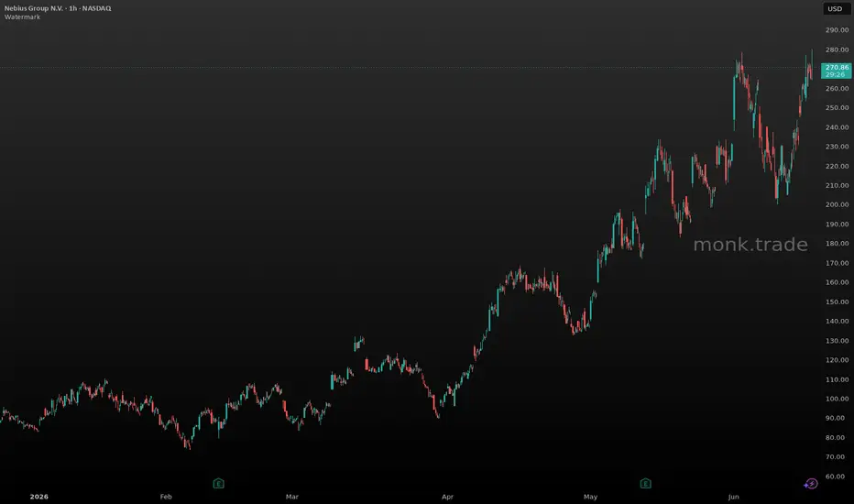Click the Feb label on time axis
This screenshot has width=854, height=504.
166,497
